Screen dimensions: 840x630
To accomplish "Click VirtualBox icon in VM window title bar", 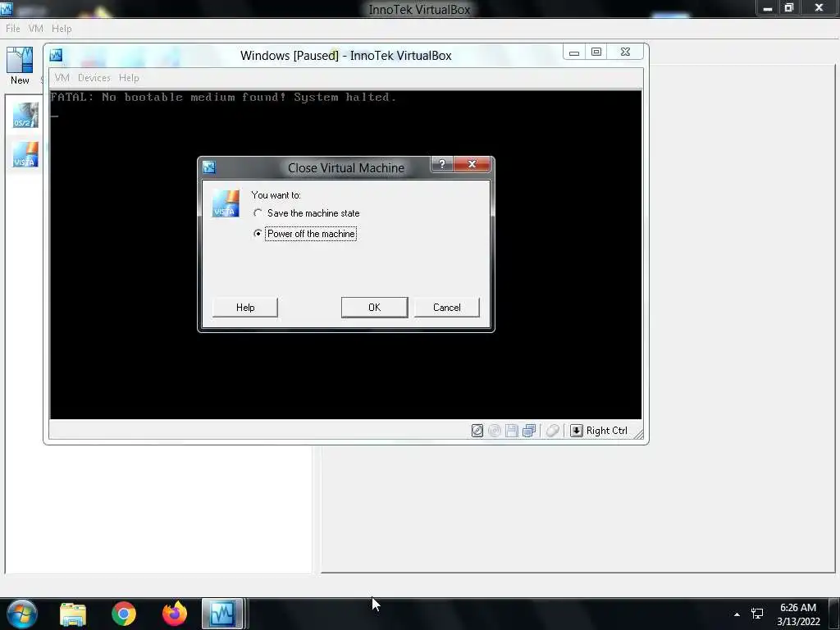I will pos(56,55).
